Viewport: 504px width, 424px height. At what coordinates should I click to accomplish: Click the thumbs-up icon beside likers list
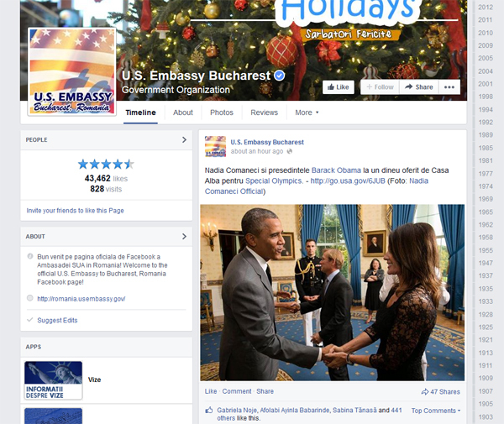(x=209, y=411)
